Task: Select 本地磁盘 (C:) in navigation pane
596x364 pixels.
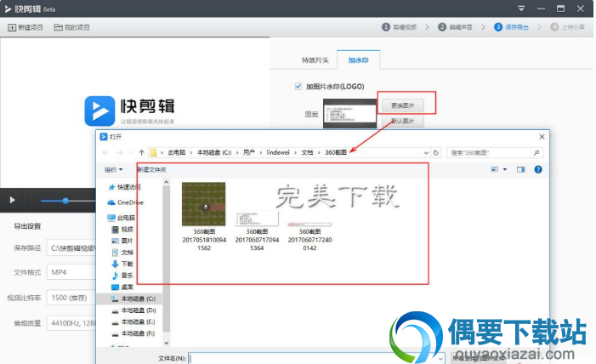Action: [x=133, y=299]
